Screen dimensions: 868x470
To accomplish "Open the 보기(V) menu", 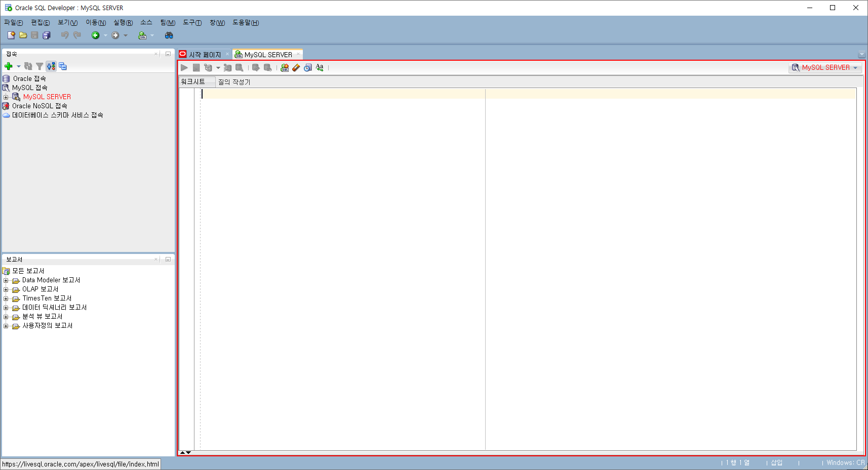I will pyautogui.click(x=67, y=23).
